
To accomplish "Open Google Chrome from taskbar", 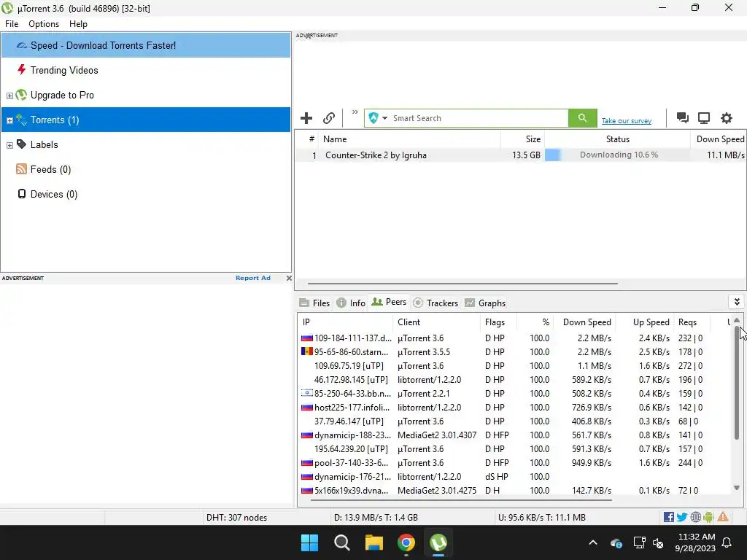I will point(406,542).
